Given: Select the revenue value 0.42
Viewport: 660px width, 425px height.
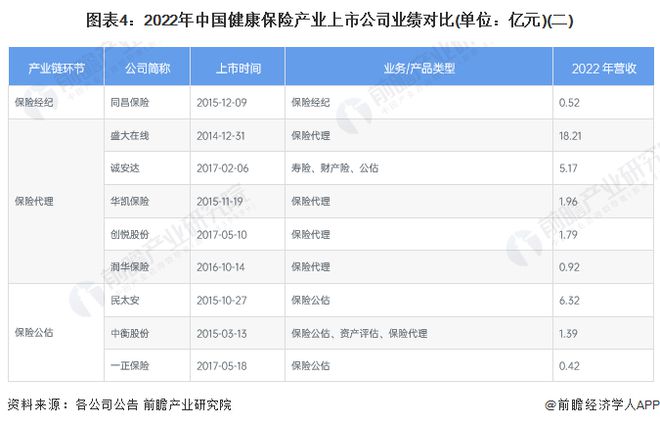Looking at the screenshot, I should coord(569,366).
